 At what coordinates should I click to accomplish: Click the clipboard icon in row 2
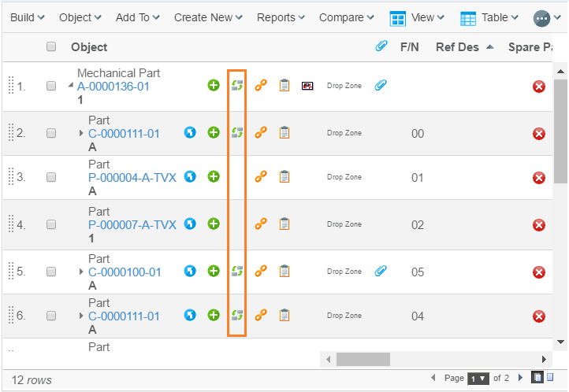click(x=284, y=133)
